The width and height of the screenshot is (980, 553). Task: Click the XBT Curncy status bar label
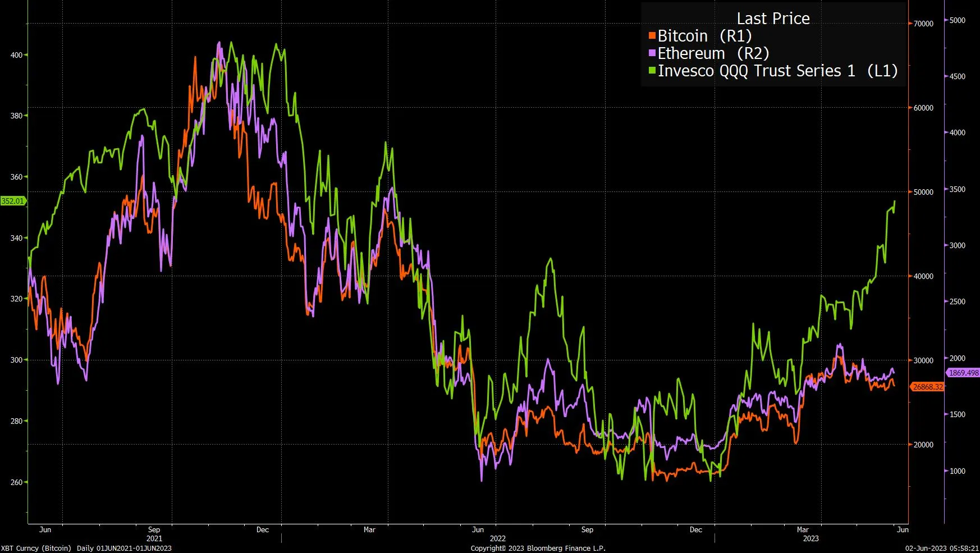coord(37,549)
